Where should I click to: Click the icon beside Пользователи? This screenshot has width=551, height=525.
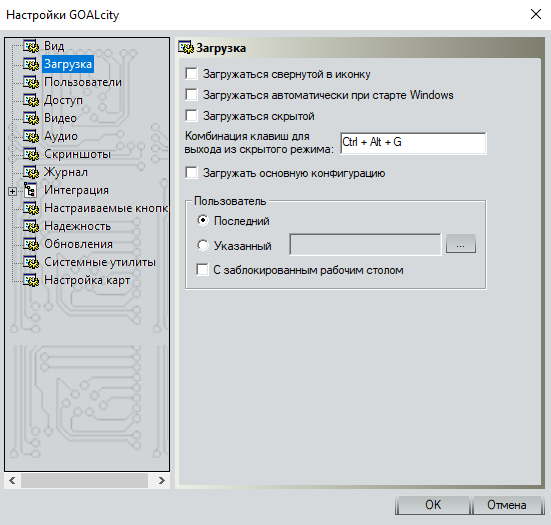31,82
